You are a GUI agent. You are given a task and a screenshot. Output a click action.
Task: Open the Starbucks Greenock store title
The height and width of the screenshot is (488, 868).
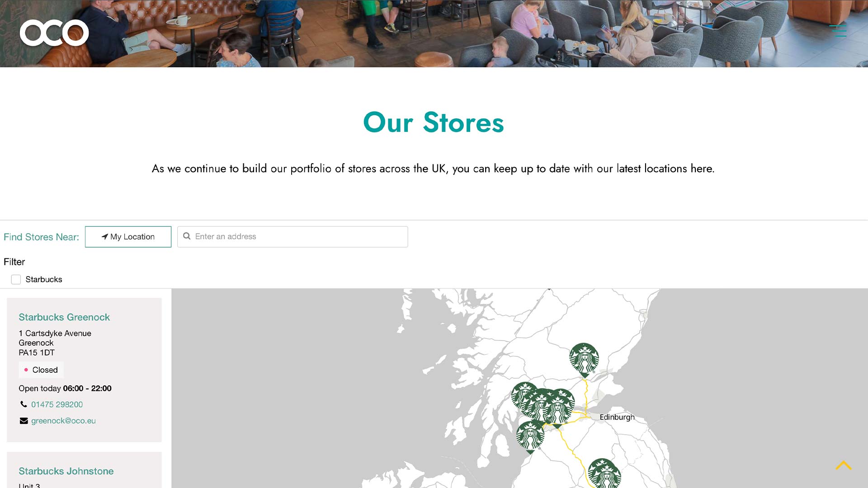coord(64,317)
